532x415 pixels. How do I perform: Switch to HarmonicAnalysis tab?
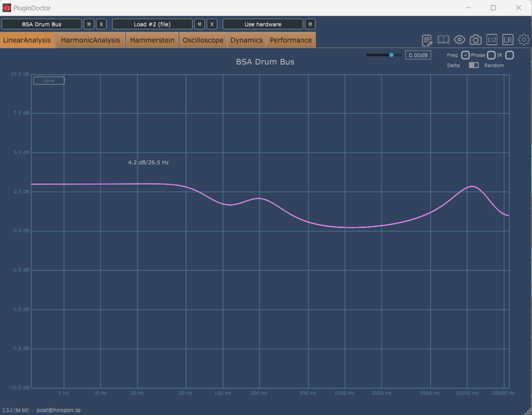pos(90,40)
